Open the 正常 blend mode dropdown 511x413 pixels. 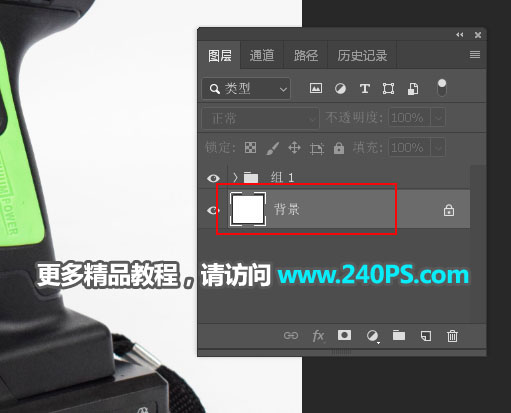pyautogui.click(x=260, y=118)
